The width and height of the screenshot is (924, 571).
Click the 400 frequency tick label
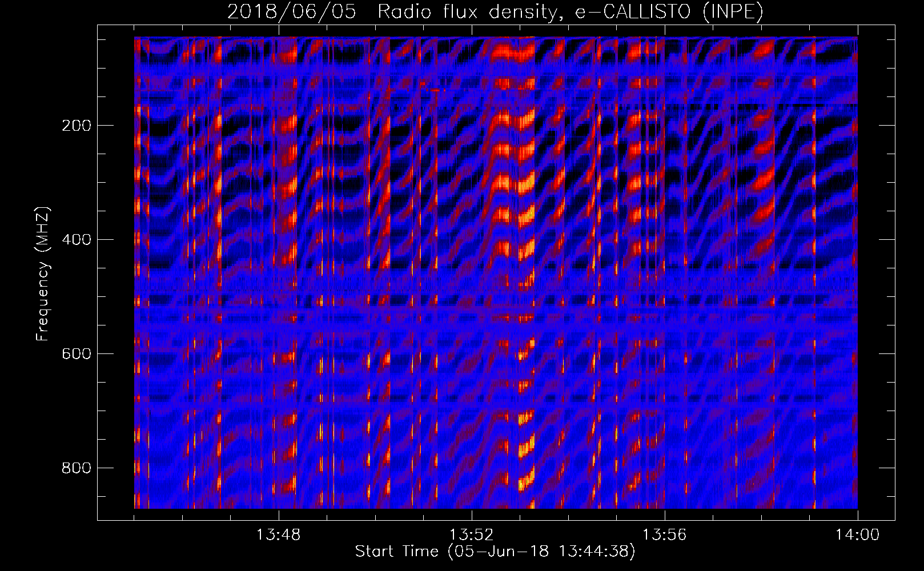click(x=77, y=240)
